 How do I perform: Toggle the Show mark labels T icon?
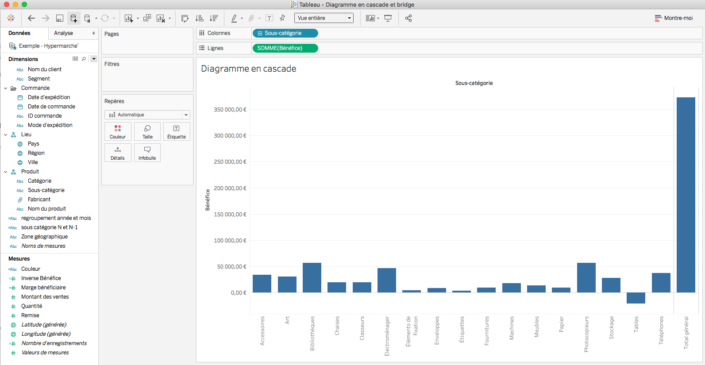click(269, 18)
